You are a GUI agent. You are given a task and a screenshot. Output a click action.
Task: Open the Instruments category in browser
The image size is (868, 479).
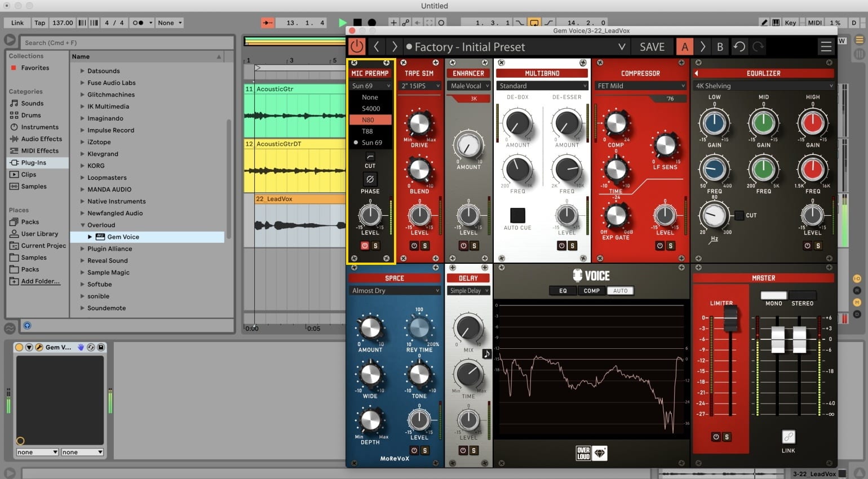coord(39,127)
